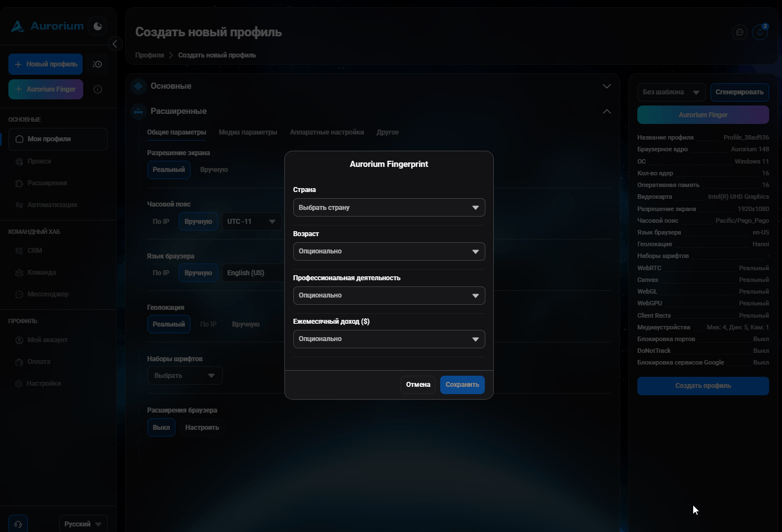Select Вручную for Часовой пояс
This screenshot has height=532, width=782.
pos(198,222)
